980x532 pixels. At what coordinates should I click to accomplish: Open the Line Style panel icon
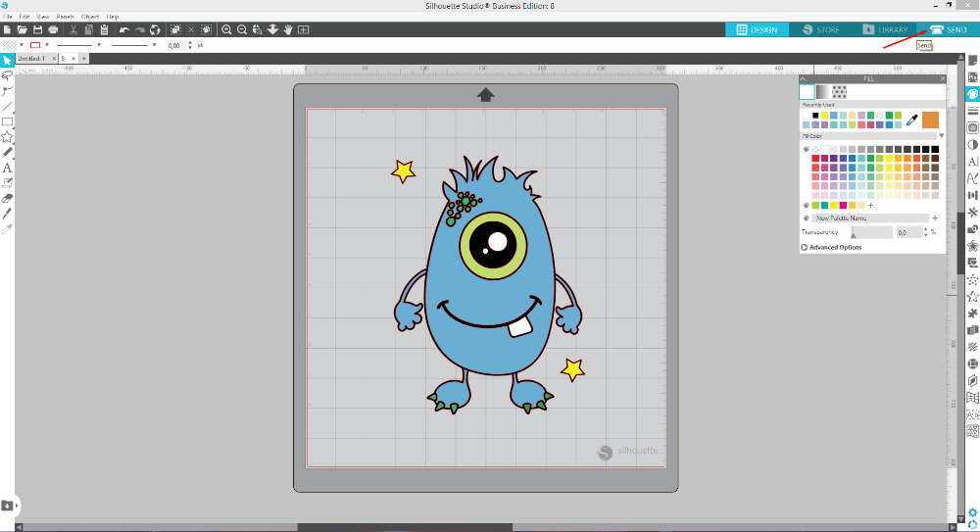point(972,111)
